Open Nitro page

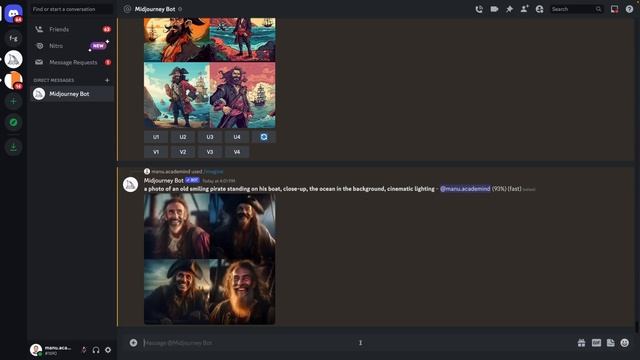72,46
